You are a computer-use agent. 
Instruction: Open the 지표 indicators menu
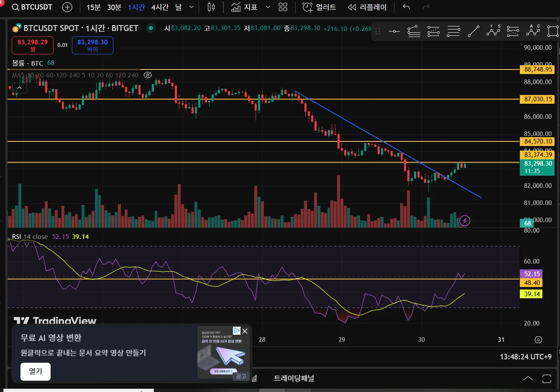tap(245, 7)
